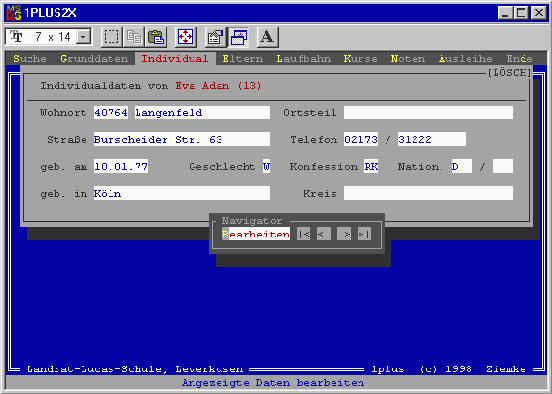
Task: Go to the first record with |<
Action: point(303,234)
